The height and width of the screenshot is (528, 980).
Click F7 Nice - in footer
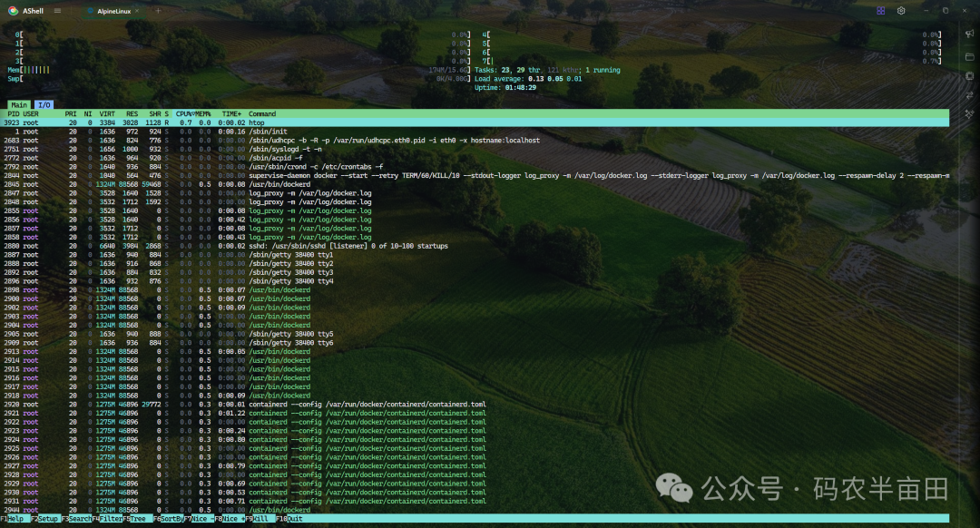(x=200, y=519)
